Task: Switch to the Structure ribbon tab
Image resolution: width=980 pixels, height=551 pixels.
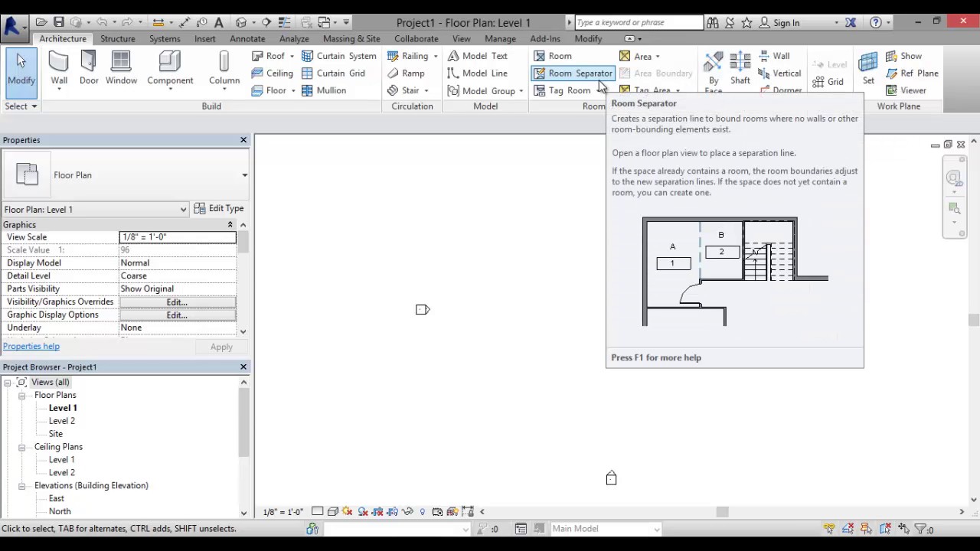Action: click(x=118, y=39)
